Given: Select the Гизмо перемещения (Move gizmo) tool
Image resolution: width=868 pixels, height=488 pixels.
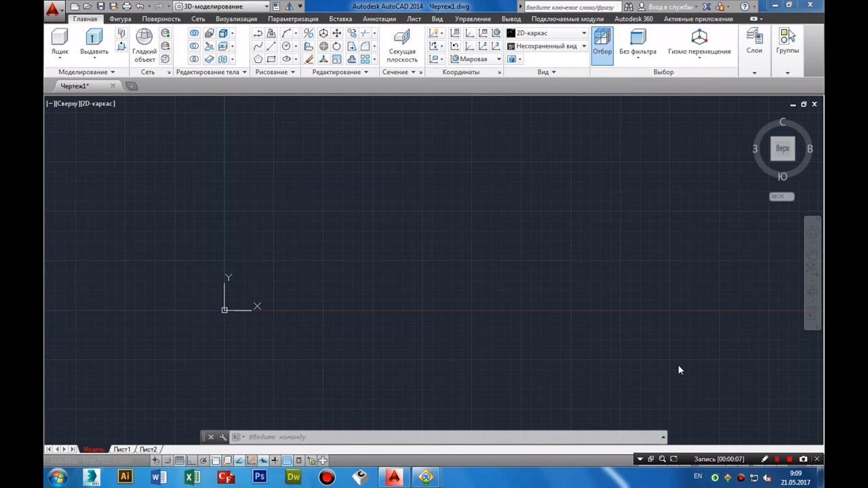Looking at the screenshot, I should click(x=699, y=42).
